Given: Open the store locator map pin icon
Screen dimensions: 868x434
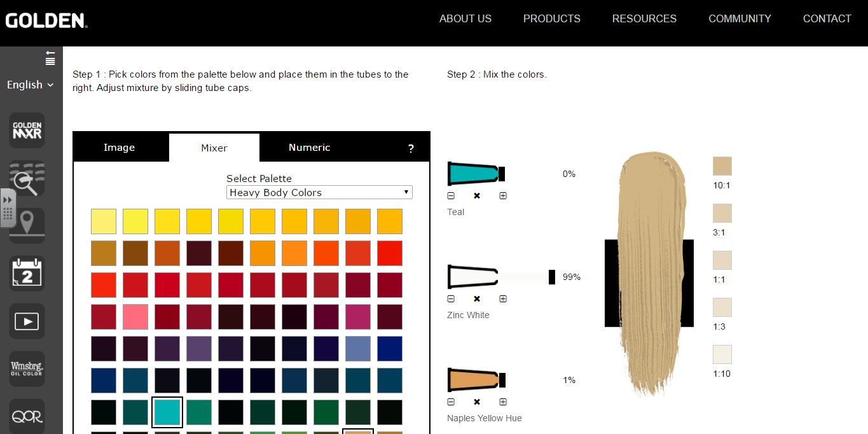Looking at the screenshot, I should [x=26, y=225].
